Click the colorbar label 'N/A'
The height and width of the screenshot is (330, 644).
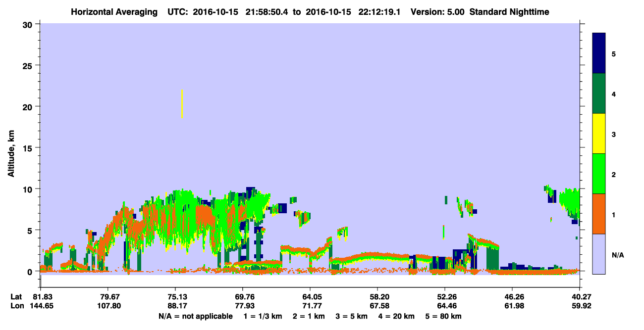click(x=617, y=254)
